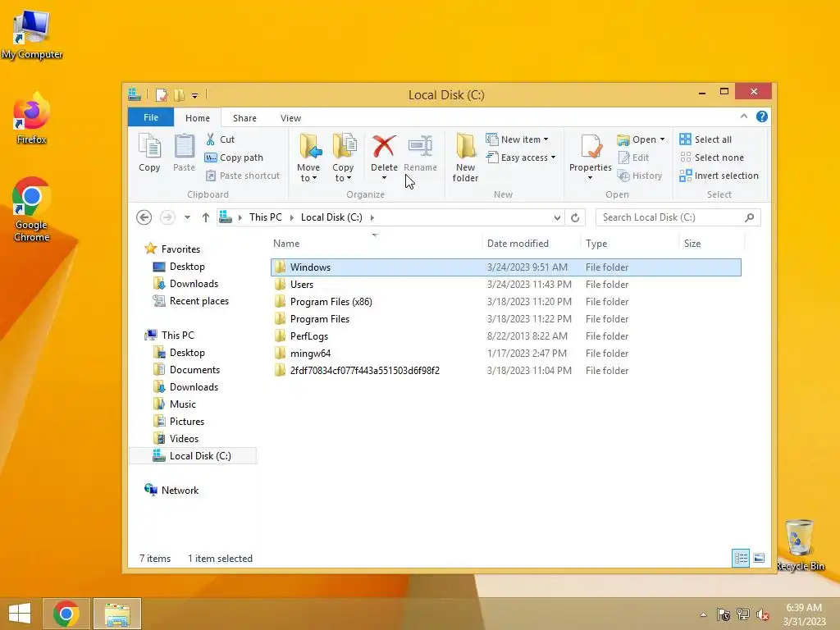The height and width of the screenshot is (630, 840).
Task: Open Explorer Help question mark icon
Action: (762, 116)
